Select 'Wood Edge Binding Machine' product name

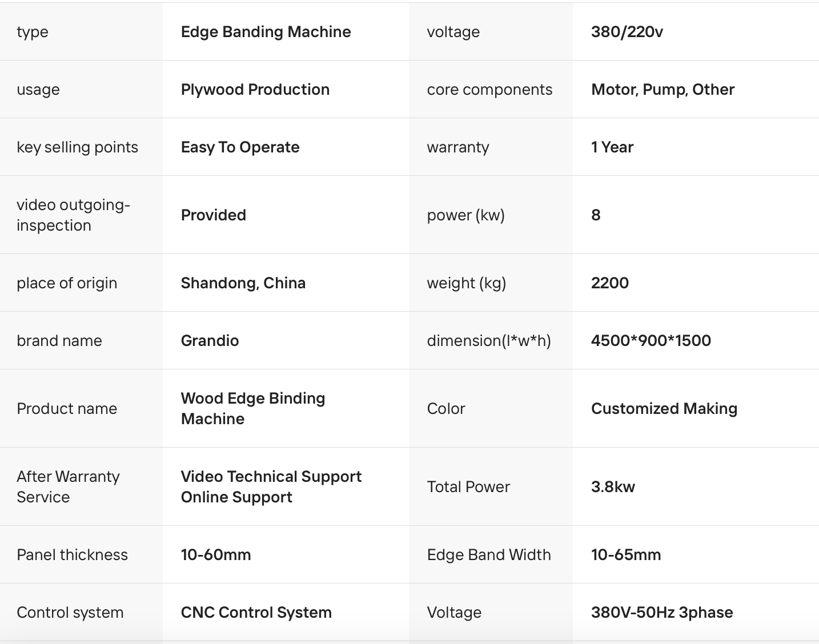(253, 409)
